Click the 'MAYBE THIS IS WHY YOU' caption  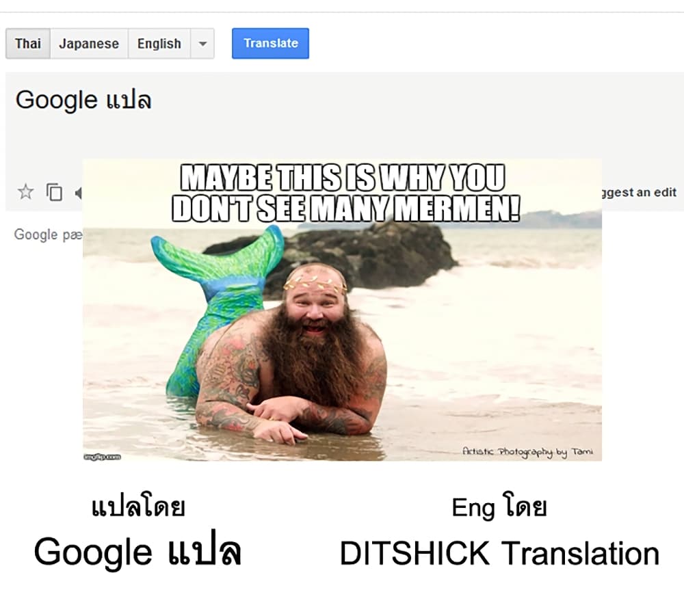pos(343,178)
